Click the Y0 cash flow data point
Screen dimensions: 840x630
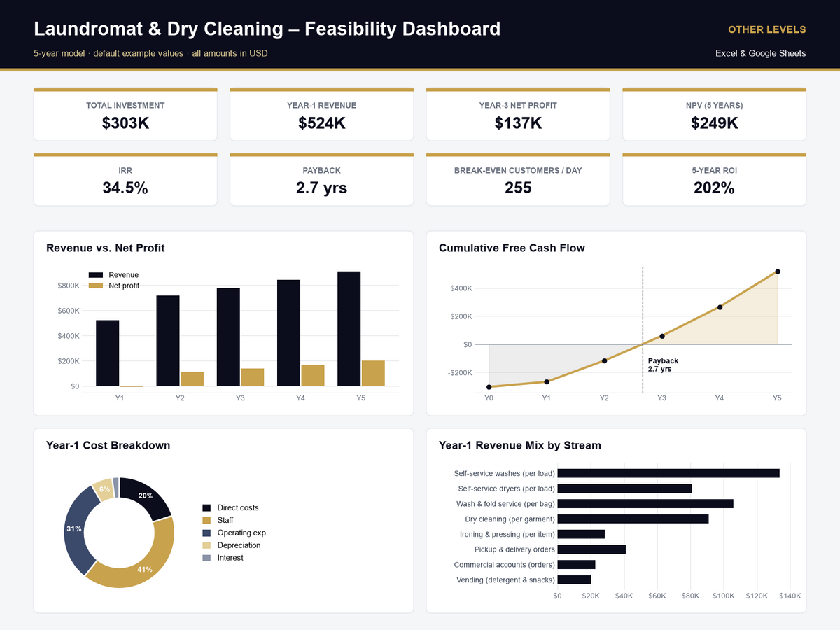click(x=489, y=387)
